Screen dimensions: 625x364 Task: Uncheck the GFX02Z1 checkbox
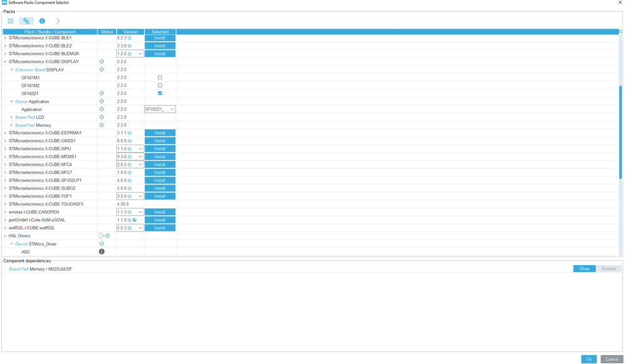pos(160,93)
